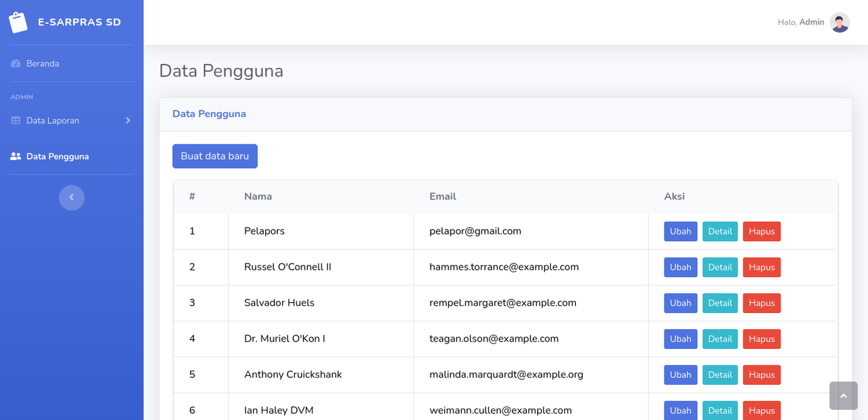Open Data Pengguna menu item
Image resolution: width=868 pixels, height=420 pixels.
click(x=72, y=156)
